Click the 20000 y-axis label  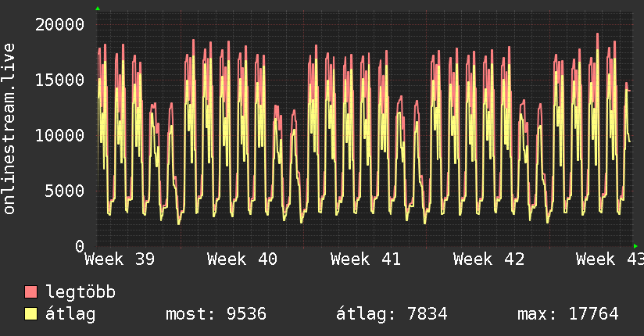(x=59, y=25)
